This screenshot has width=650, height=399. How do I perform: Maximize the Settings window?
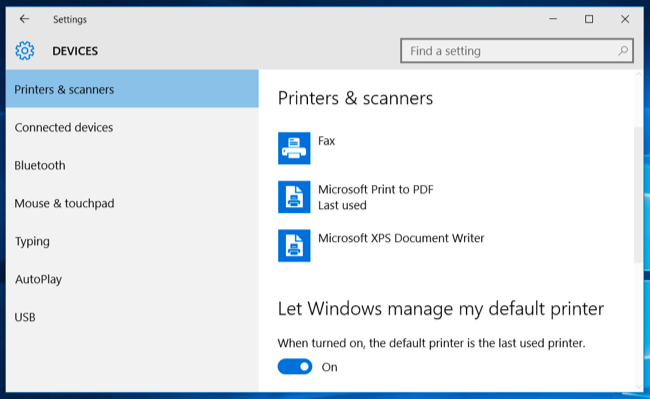coord(589,19)
